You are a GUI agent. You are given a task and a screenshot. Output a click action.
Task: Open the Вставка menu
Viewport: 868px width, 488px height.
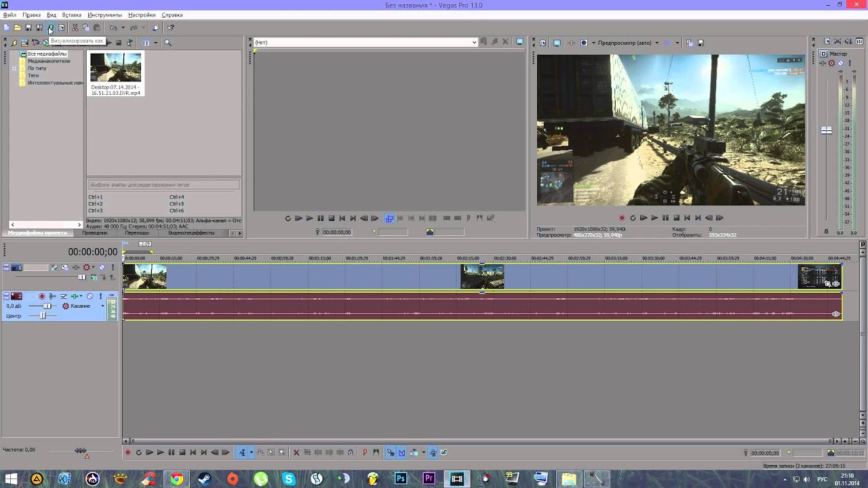(x=71, y=15)
